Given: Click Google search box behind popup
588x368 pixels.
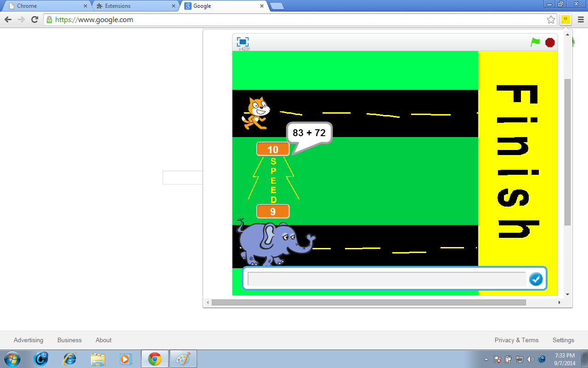Looking at the screenshot, I should click(183, 178).
